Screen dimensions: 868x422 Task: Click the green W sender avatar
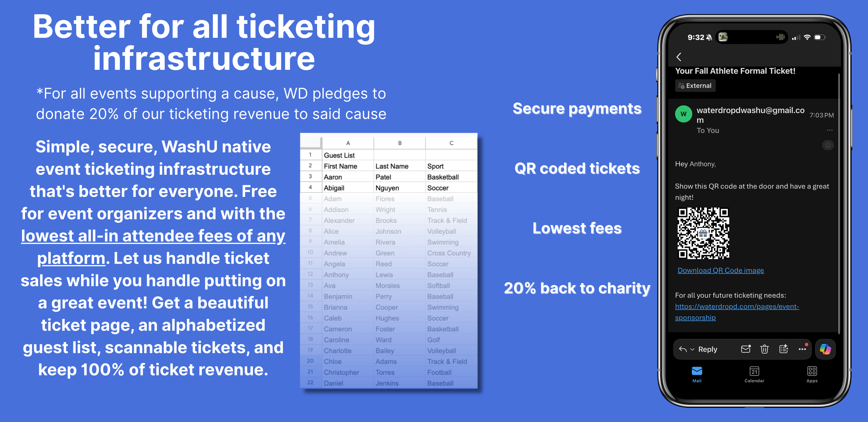(x=683, y=114)
